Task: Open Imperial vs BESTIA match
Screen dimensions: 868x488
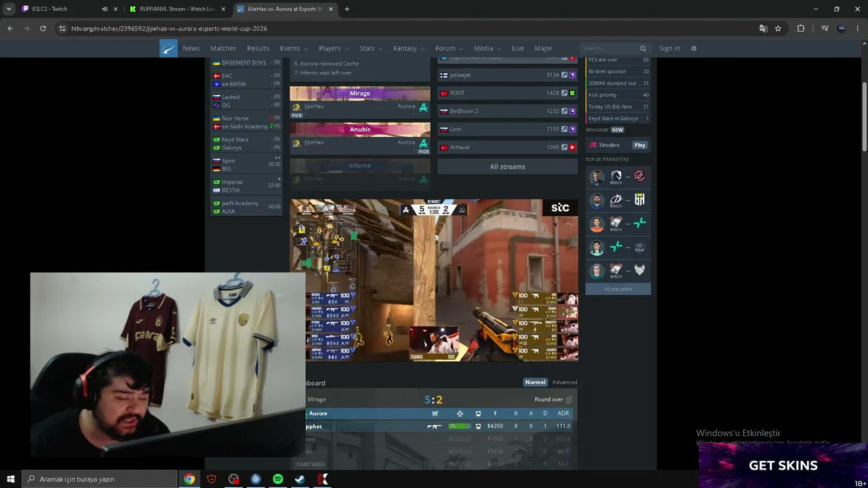Action: [247, 186]
